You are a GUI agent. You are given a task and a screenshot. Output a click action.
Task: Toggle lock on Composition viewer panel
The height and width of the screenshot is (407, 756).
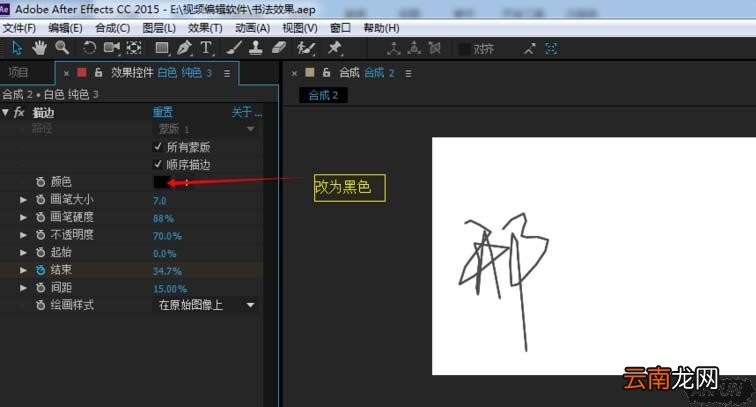pyautogui.click(x=326, y=73)
